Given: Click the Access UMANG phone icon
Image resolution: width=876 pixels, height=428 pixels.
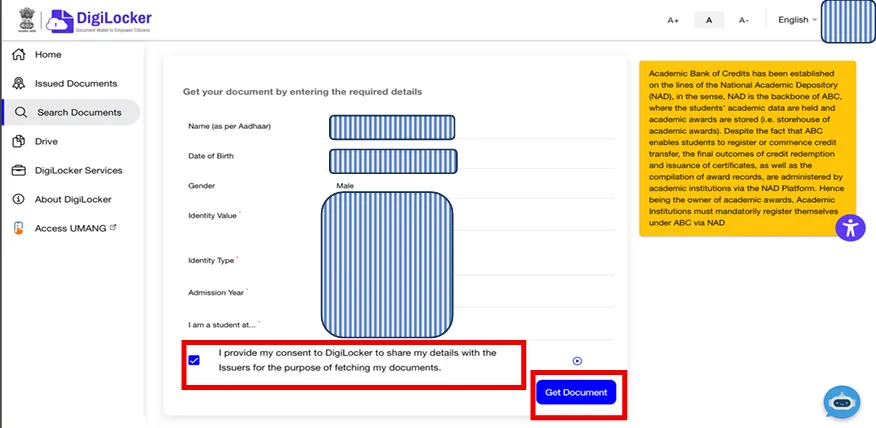Looking at the screenshot, I should [x=18, y=228].
